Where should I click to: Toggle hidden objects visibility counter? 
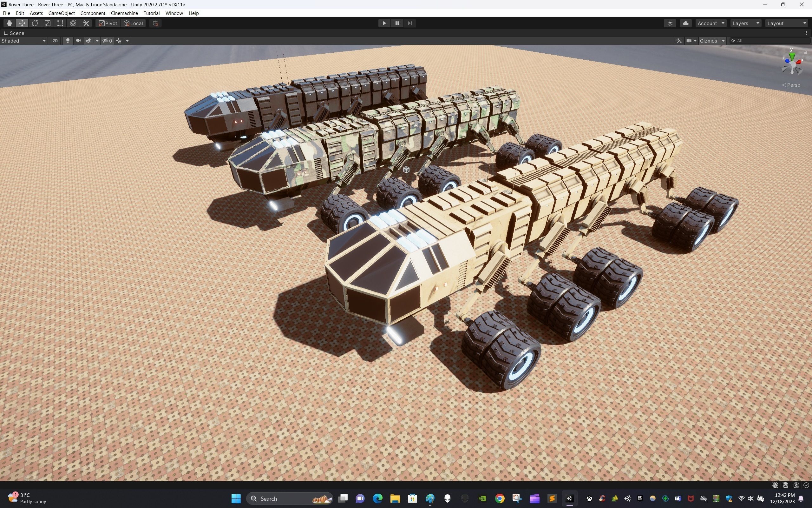click(108, 41)
